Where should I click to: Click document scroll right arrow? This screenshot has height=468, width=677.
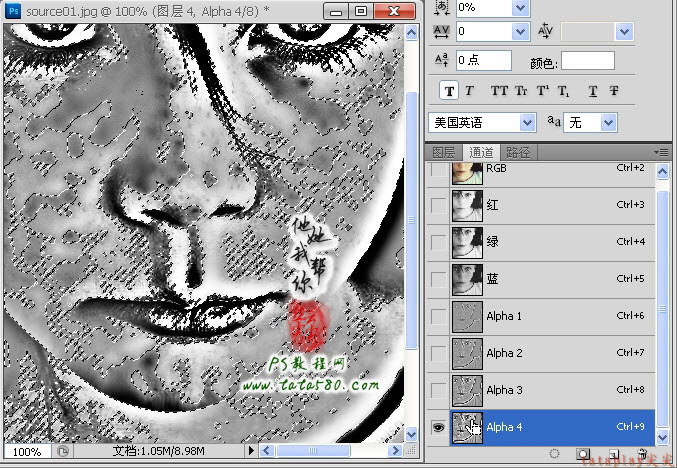395,451
